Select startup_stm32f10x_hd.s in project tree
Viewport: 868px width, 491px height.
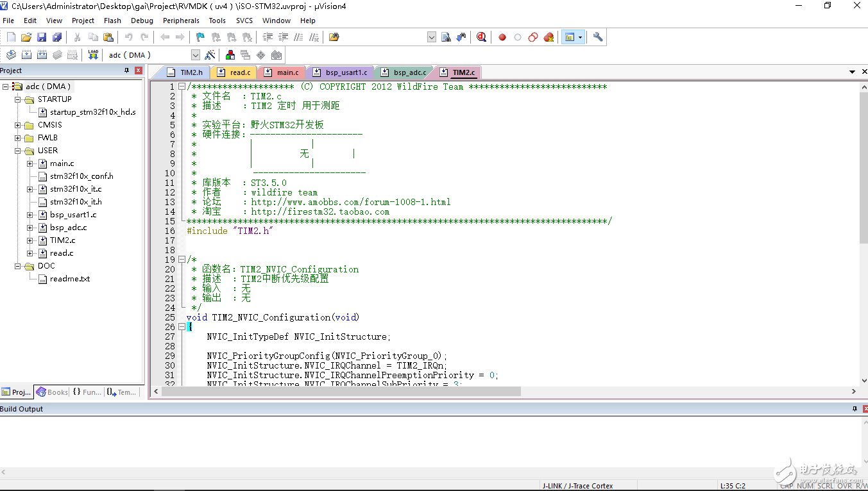[92, 112]
